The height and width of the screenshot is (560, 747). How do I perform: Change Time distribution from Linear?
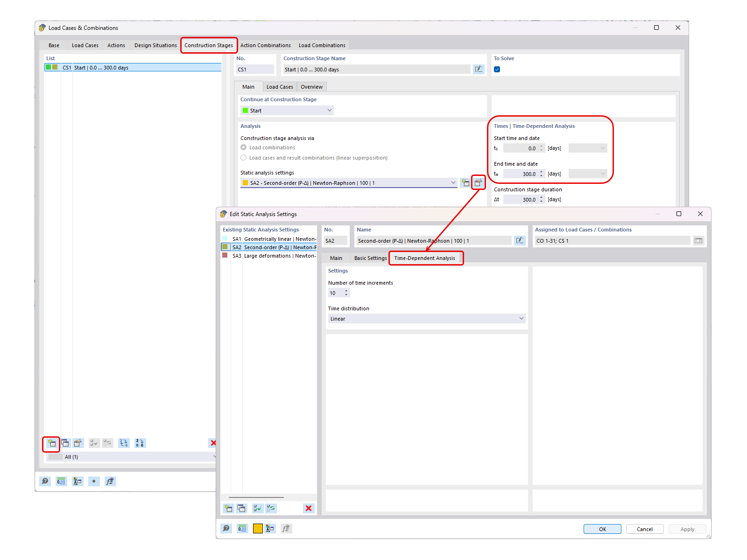521,318
